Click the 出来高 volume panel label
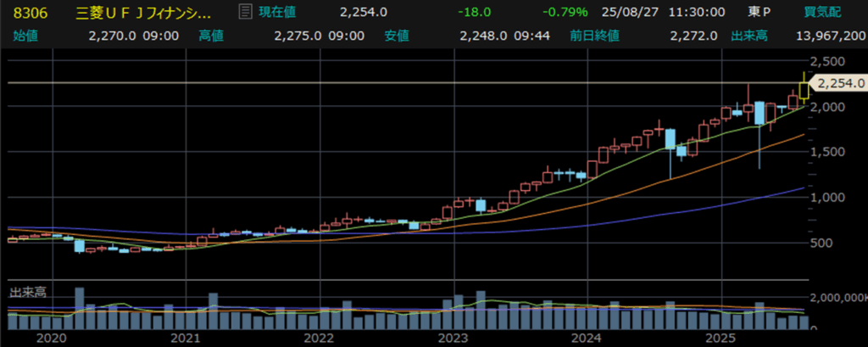Image resolution: width=868 pixels, height=347 pixels. [27, 292]
